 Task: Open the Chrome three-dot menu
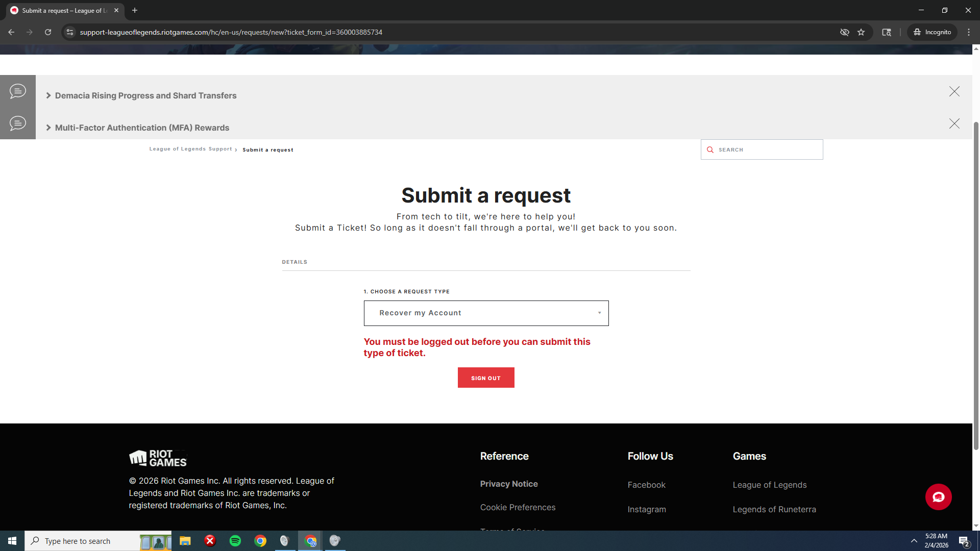click(x=969, y=32)
